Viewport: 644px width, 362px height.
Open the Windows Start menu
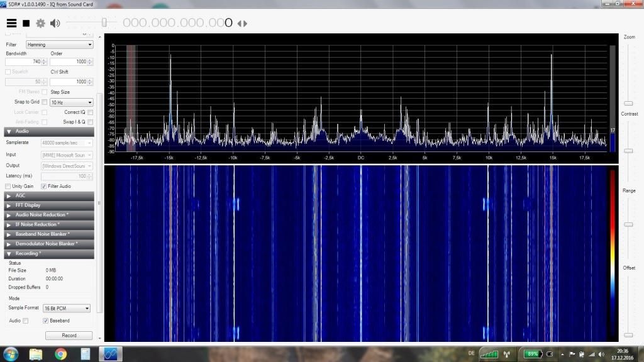(11, 354)
